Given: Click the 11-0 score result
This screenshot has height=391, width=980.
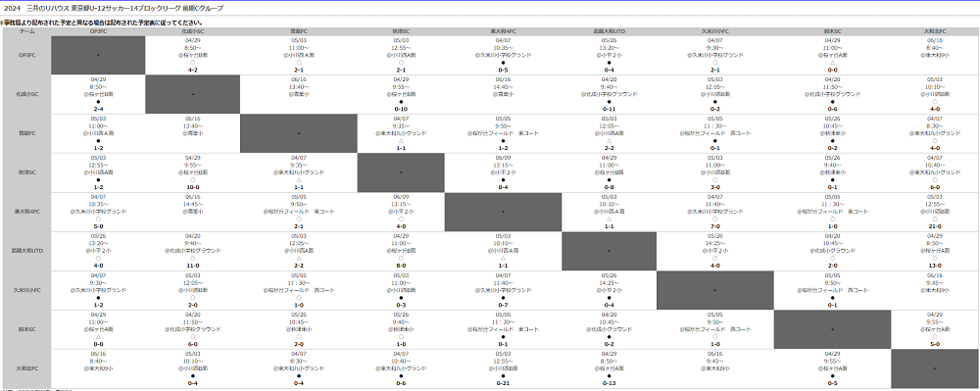Looking at the screenshot, I should click(192, 266).
